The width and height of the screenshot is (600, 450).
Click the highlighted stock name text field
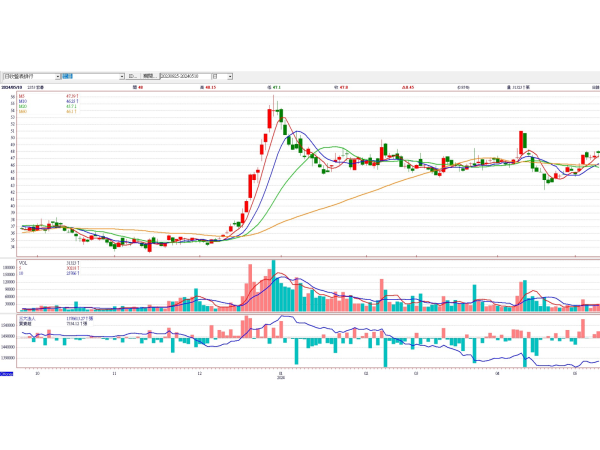click(90, 77)
